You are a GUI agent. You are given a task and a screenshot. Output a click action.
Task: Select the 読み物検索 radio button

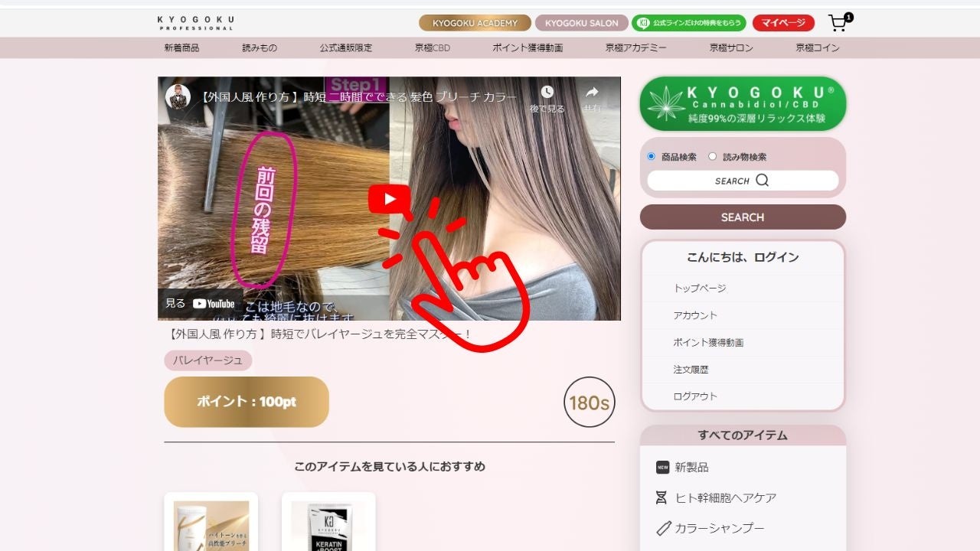[713, 156]
